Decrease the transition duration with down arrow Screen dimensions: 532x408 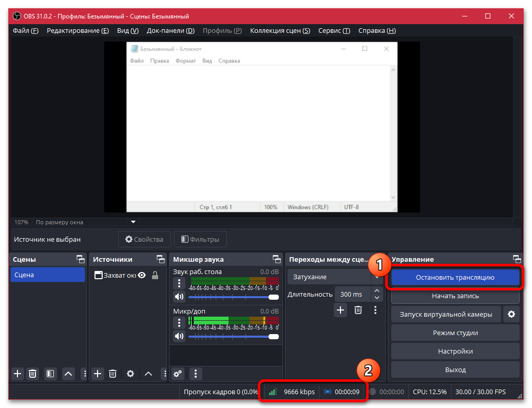377,298
